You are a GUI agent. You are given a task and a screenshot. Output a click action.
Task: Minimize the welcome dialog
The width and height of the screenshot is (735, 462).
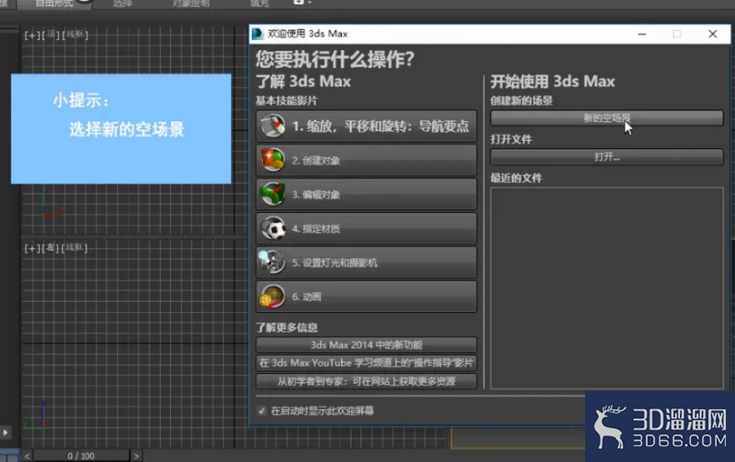642,34
